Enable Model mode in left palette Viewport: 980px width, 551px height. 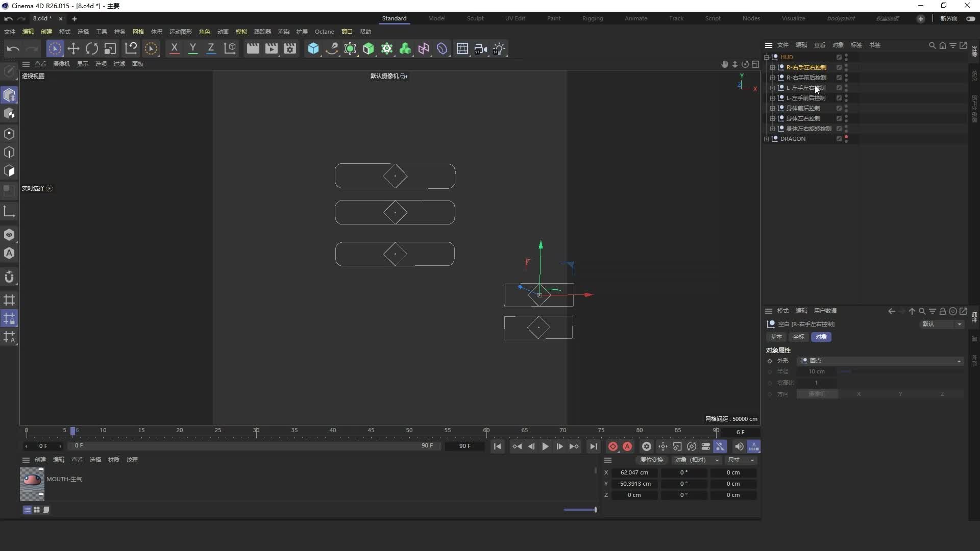point(9,95)
